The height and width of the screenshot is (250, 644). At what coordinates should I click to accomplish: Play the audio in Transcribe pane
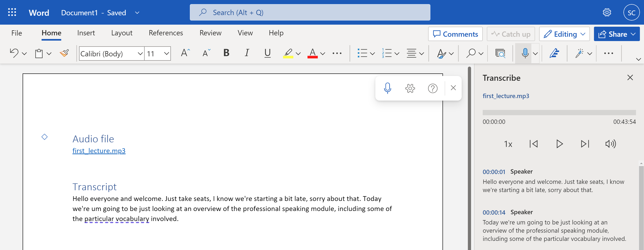559,144
